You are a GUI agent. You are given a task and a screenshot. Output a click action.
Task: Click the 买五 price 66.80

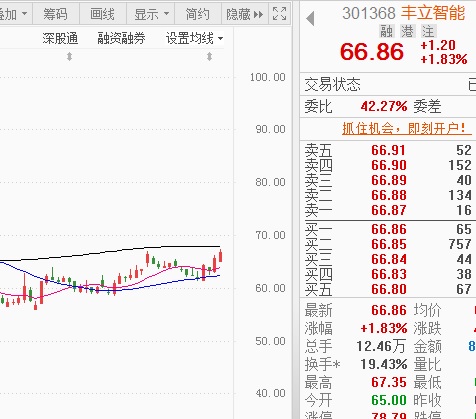point(389,289)
